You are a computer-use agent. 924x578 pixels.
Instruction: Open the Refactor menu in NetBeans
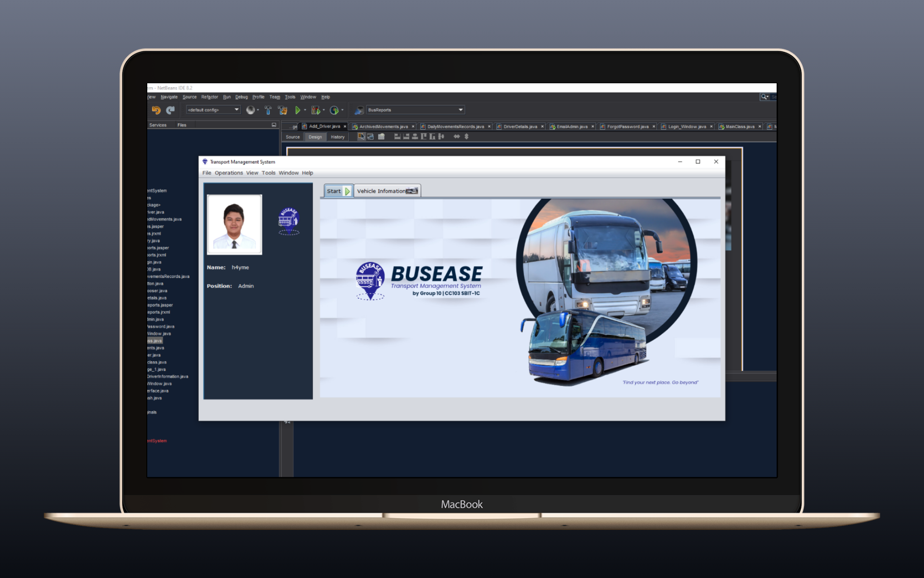point(209,97)
